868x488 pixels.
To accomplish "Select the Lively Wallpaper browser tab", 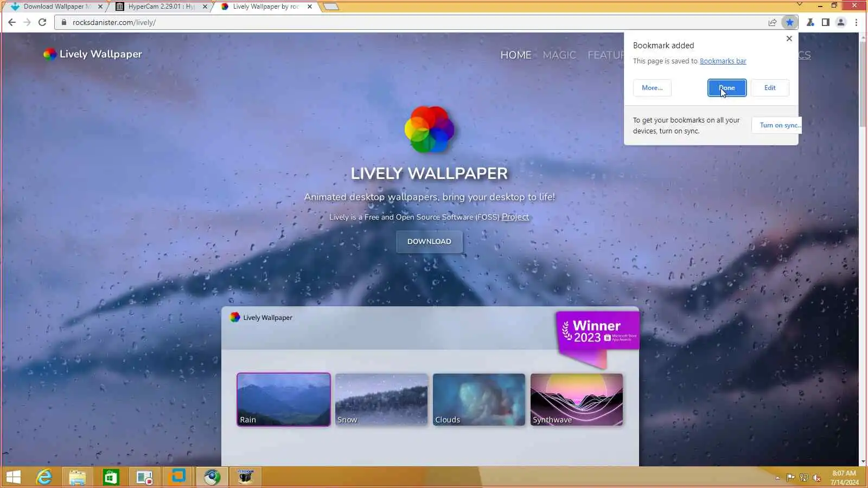I will [266, 7].
